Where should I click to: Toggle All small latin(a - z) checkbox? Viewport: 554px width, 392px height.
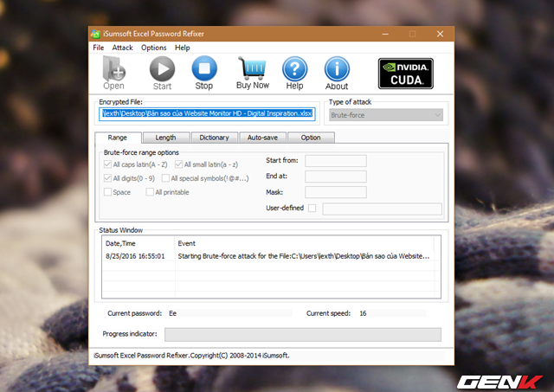(179, 164)
